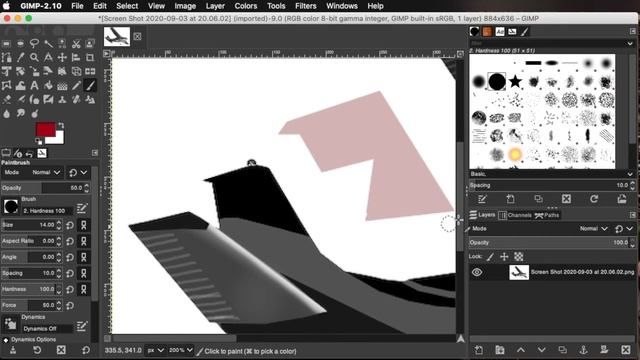Screen dimensions: 640x360
Task: Open brush filter tag dropdown arrow
Action: (x=630, y=43)
